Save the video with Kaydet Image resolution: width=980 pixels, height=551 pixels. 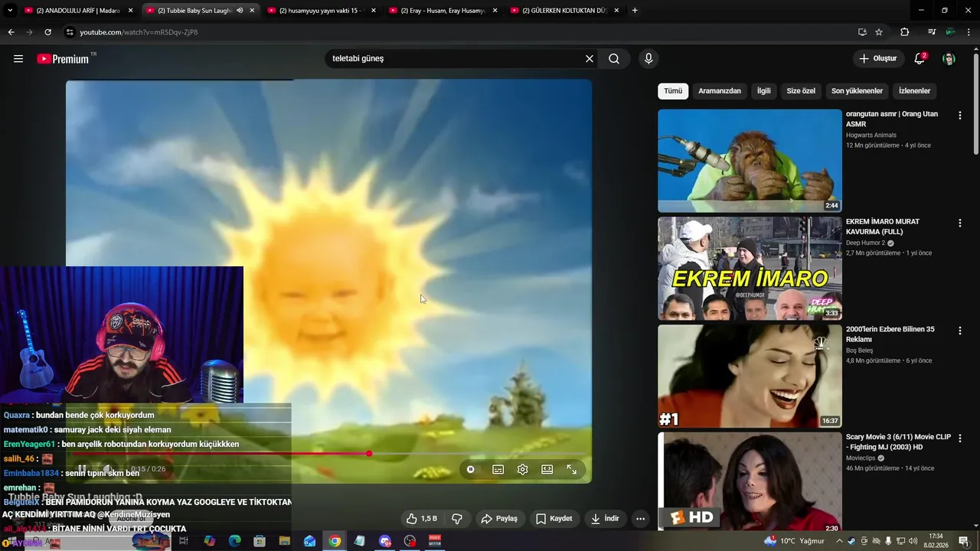point(554,518)
